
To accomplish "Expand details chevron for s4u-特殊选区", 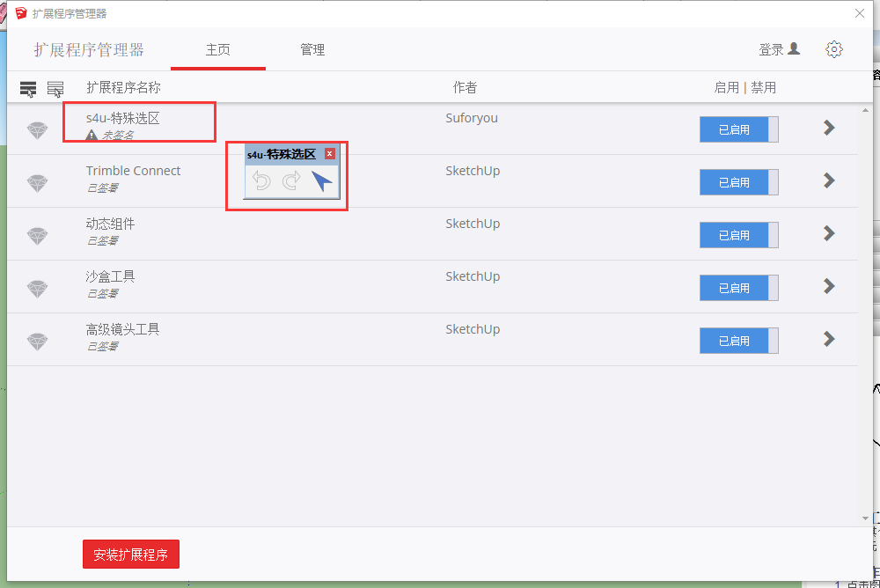I will (828, 128).
